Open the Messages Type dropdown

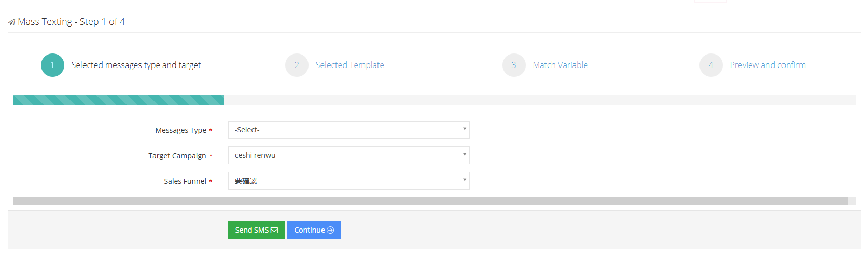click(x=348, y=130)
